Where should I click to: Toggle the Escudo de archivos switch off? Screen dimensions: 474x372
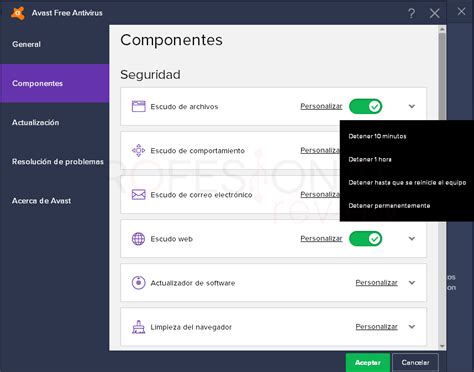(365, 106)
